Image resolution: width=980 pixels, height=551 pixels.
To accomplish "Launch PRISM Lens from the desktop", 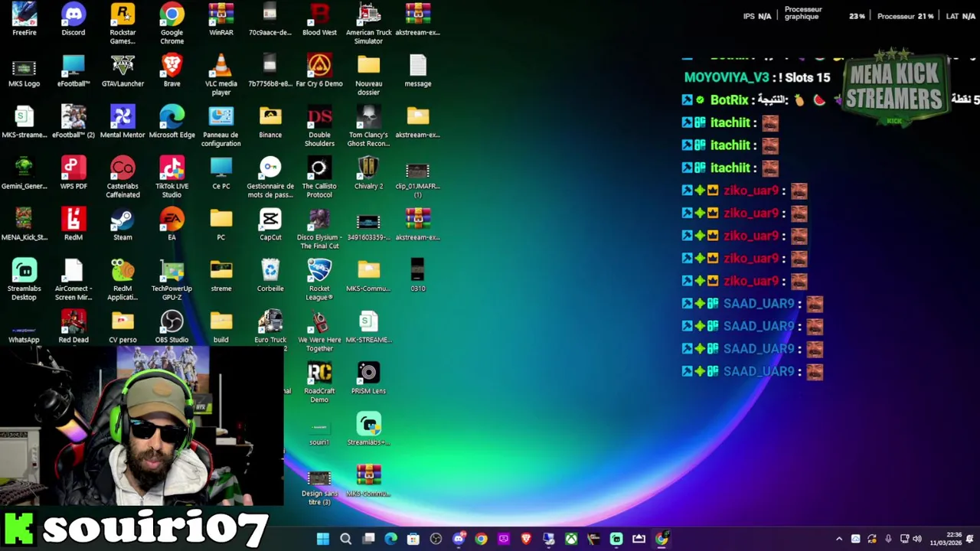I will click(x=368, y=378).
